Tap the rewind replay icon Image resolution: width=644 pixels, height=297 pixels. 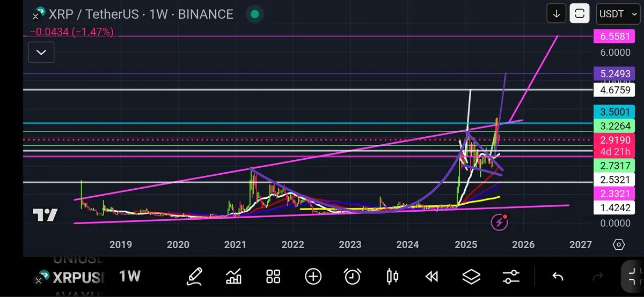431,276
